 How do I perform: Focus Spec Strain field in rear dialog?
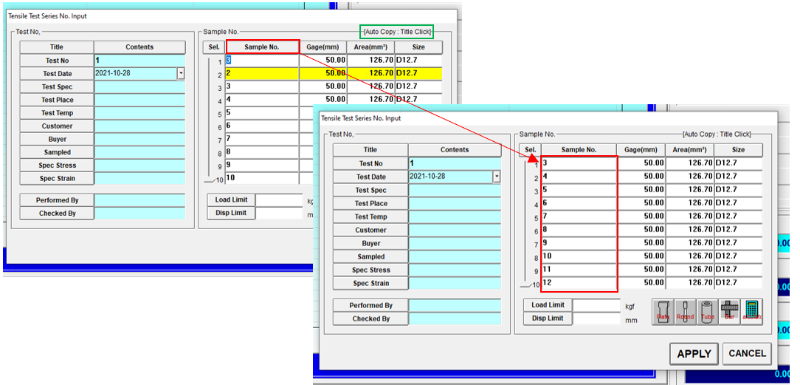(139, 178)
